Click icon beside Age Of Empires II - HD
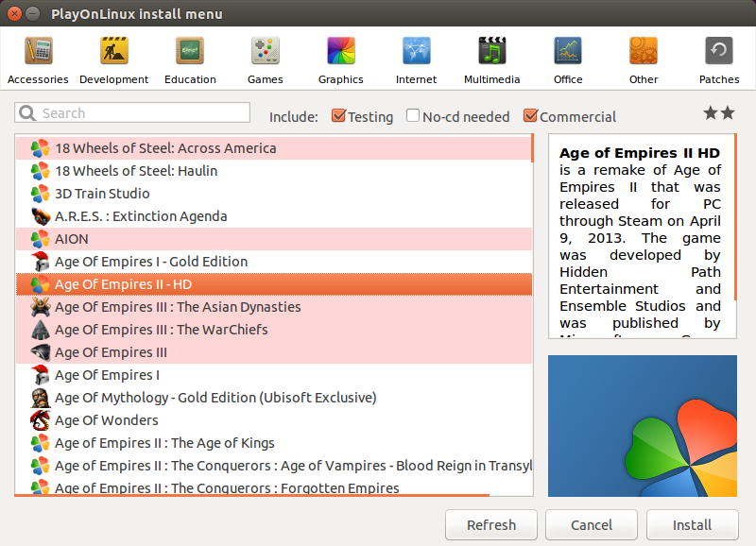The width and height of the screenshot is (756, 546). pos(40,284)
